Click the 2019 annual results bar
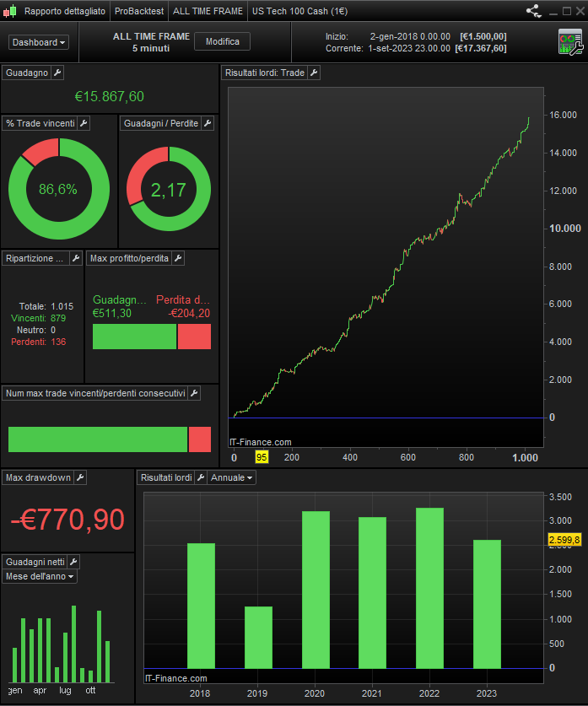 (x=258, y=637)
